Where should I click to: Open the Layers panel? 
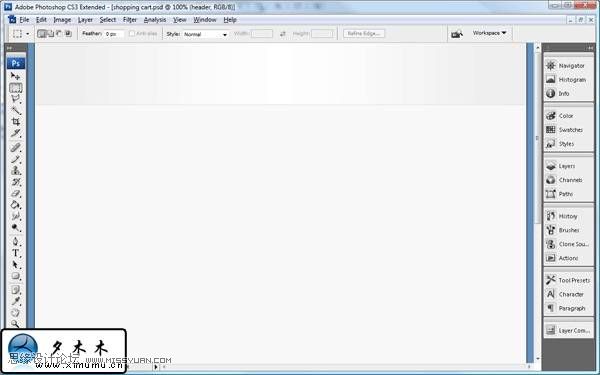pos(569,166)
